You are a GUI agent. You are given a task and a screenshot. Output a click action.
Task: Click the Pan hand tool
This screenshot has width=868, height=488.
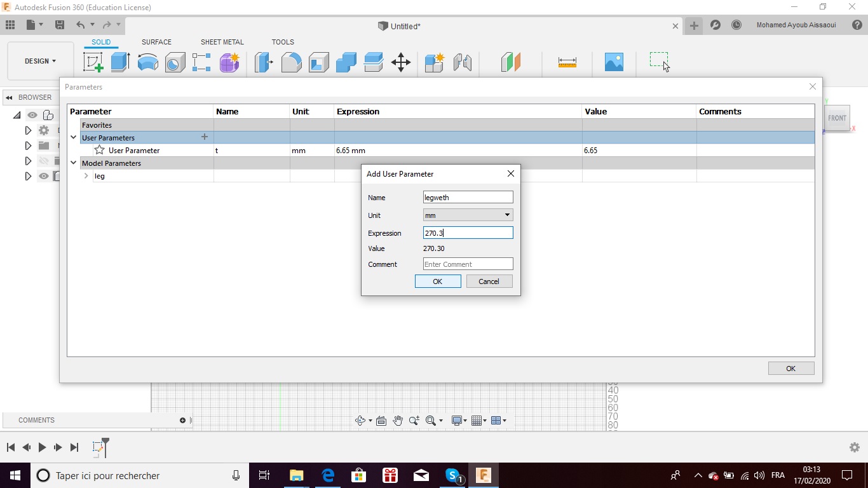click(x=398, y=420)
